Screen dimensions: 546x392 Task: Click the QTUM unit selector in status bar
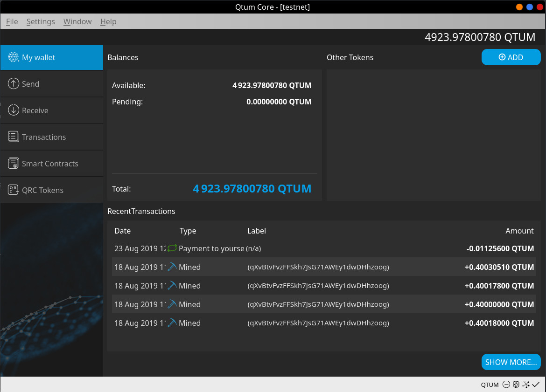click(490, 385)
